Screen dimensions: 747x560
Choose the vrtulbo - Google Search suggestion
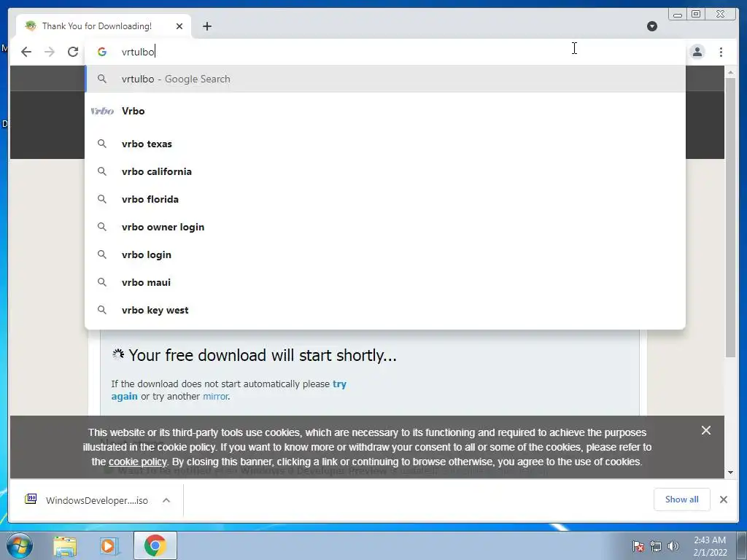[x=385, y=79]
